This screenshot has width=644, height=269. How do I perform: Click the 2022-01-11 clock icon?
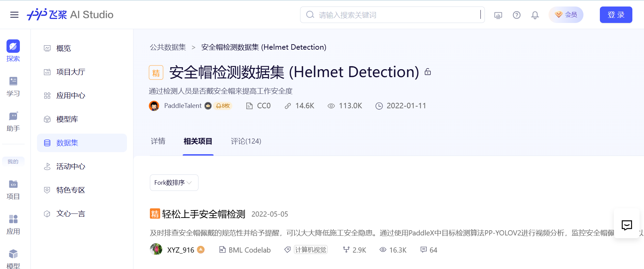tap(379, 106)
